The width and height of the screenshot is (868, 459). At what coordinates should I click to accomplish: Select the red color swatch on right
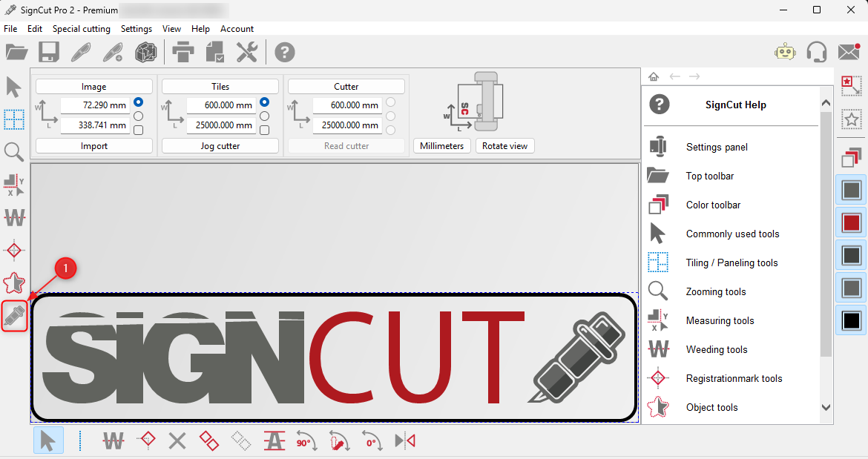(x=852, y=223)
